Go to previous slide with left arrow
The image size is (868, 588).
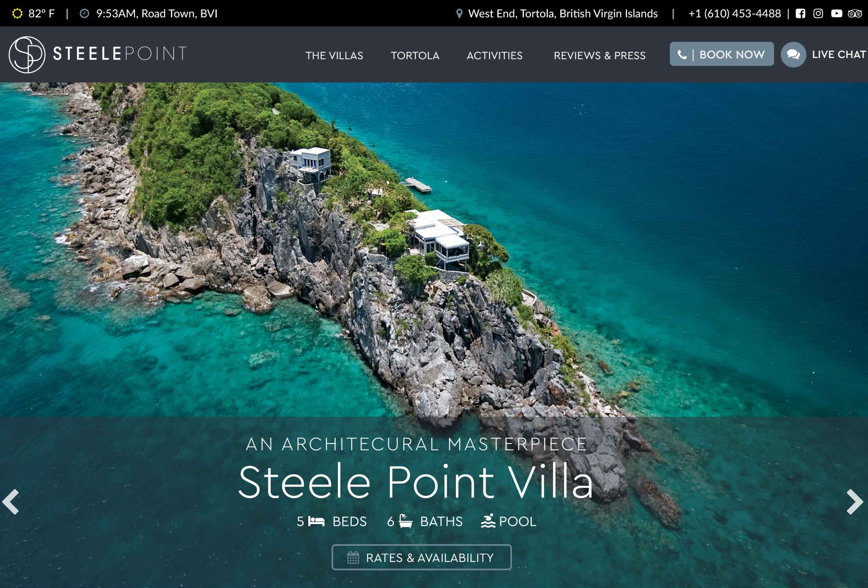click(11, 502)
